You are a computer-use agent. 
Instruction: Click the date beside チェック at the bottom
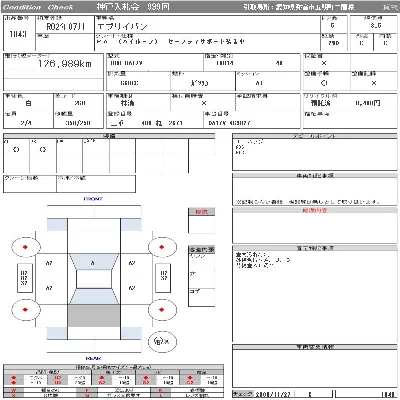click(273, 395)
